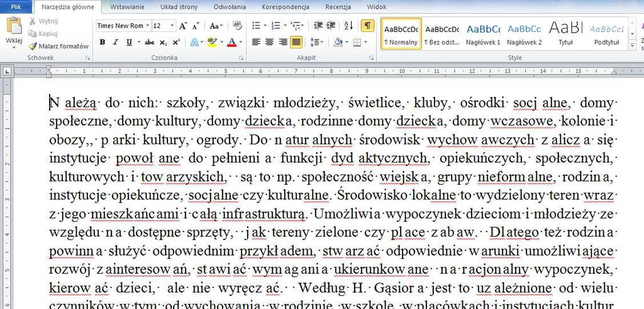The image size is (644, 309).
Task: Align text right
Action: 283,42
